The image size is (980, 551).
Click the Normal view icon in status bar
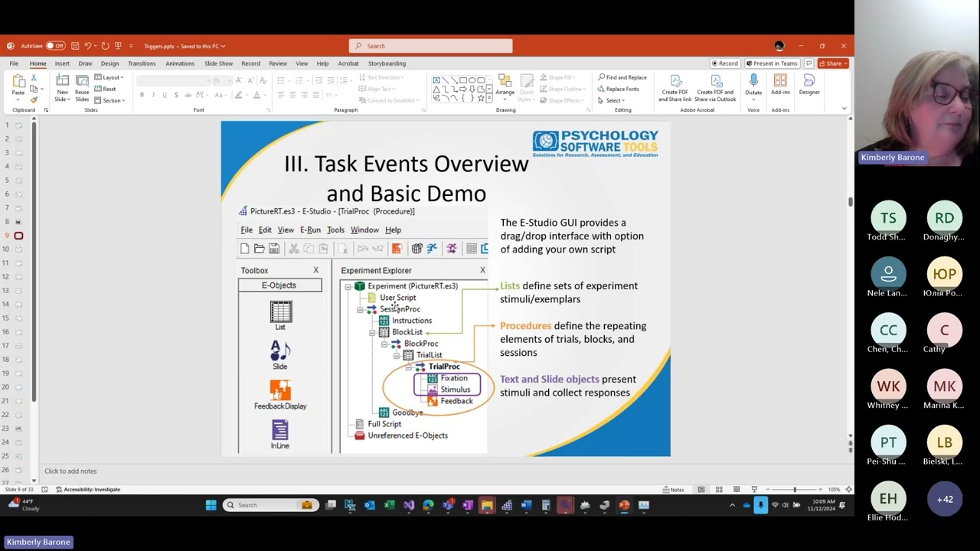701,490
